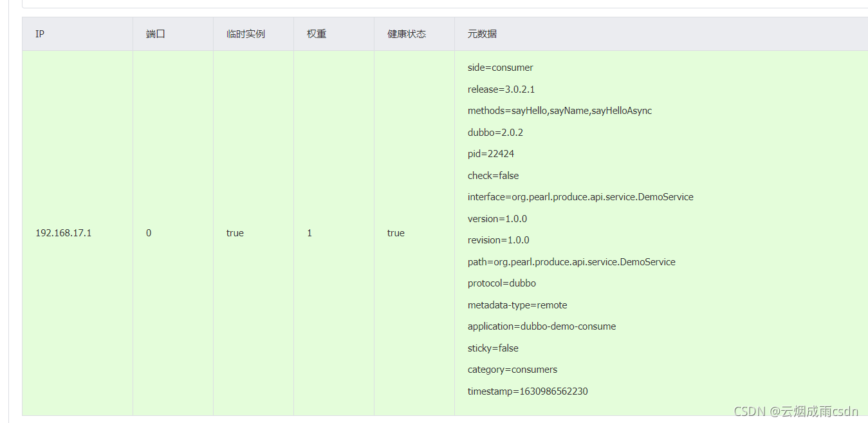Click the version=1.0.0 metadata entry
868x423 pixels.
pyautogui.click(x=497, y=219)
